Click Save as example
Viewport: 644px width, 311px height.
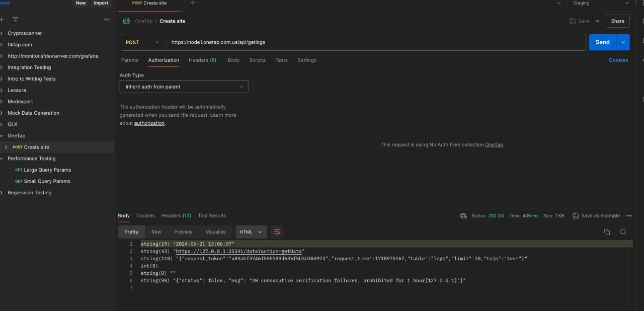[596, 216]
